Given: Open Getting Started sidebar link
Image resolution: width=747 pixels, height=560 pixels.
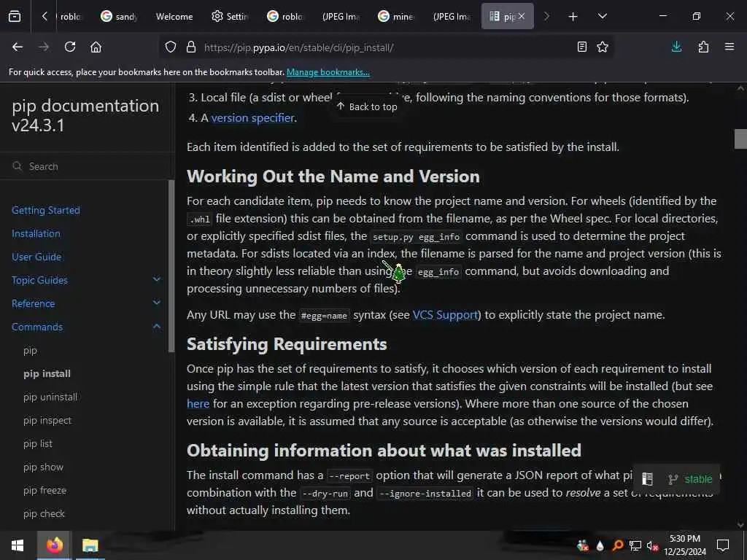Looking at the screenshot, I should pos(46,210).
